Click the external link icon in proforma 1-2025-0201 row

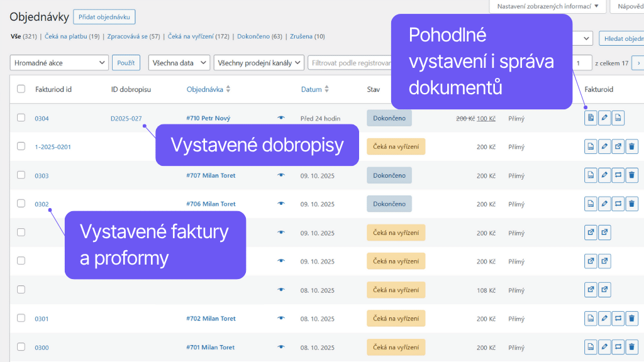click(618, 146)
